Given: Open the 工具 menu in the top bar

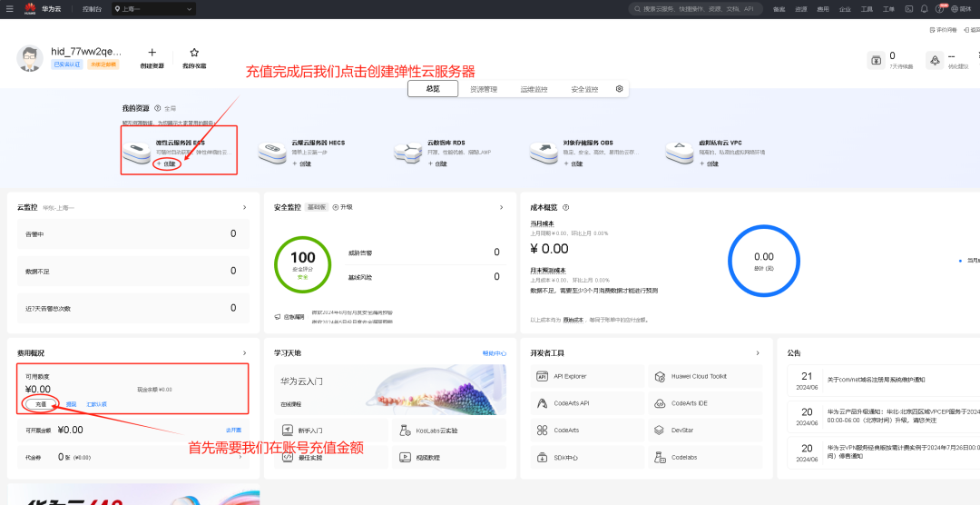Looking at the screenshot, I should pos(867,9).
